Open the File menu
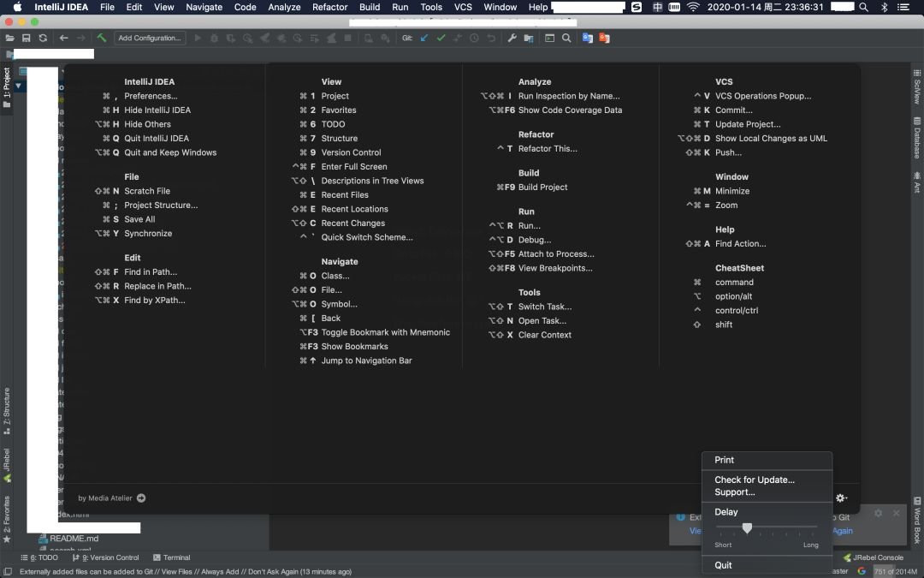 [x=107, y=7]
